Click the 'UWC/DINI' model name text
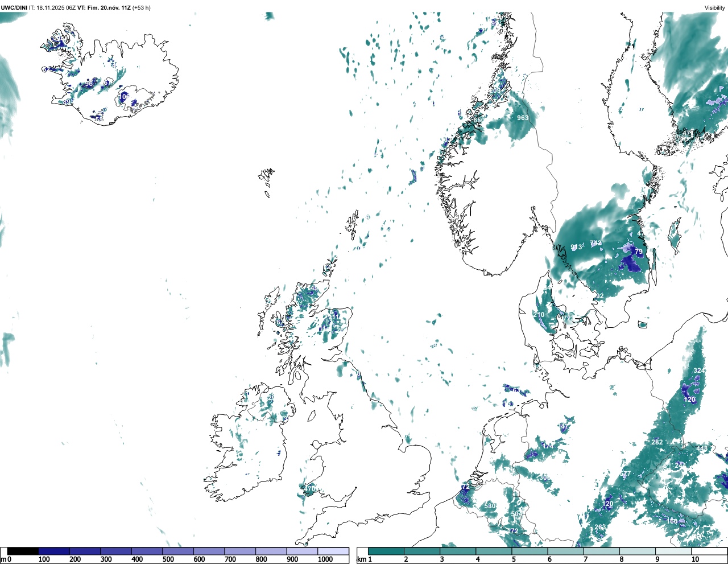Viewport: 728px width, 564px height. (14, 7)
